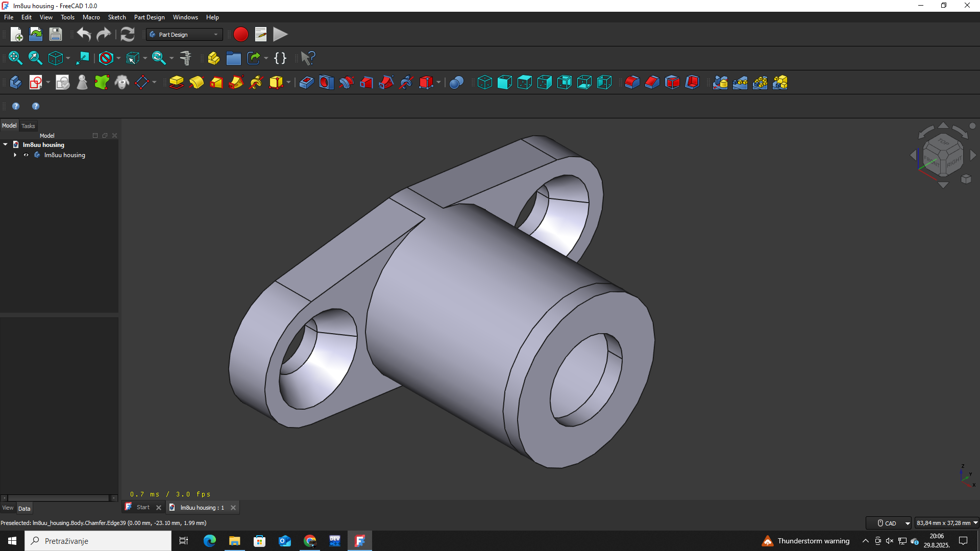Toggle visibility eye of lm8uu housing body
Image resolution: width=980 pixels, height=551 pixels.
click(26, 155)
